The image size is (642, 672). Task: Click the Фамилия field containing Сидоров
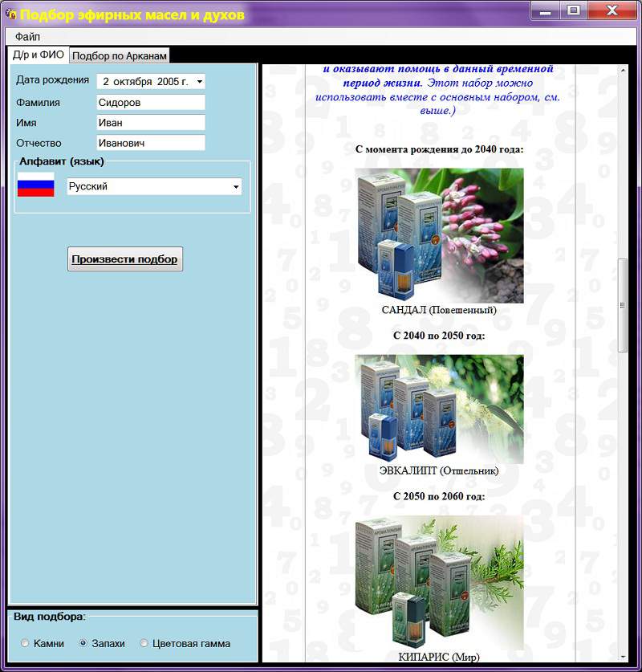[x=151, y=103]
